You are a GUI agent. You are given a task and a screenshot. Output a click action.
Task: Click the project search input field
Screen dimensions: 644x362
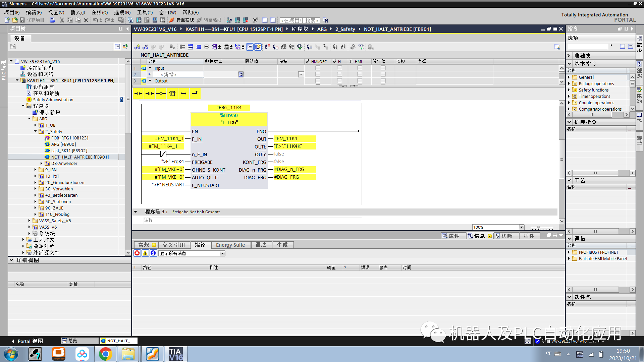pyautogui.click(x=300, y=20)
